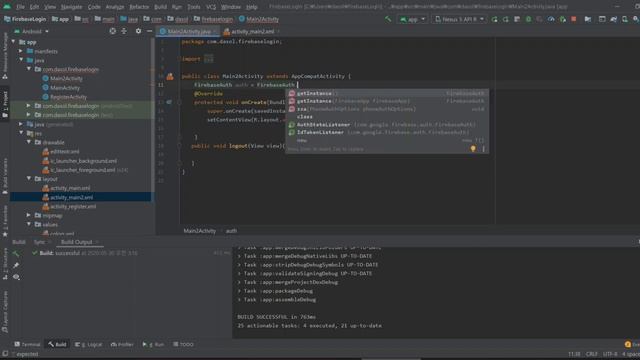The width and height of the screenshot is (640, 360).
Task: Choose AuthStateListener autocomplete suggestion
Action: tap(387, 124)
